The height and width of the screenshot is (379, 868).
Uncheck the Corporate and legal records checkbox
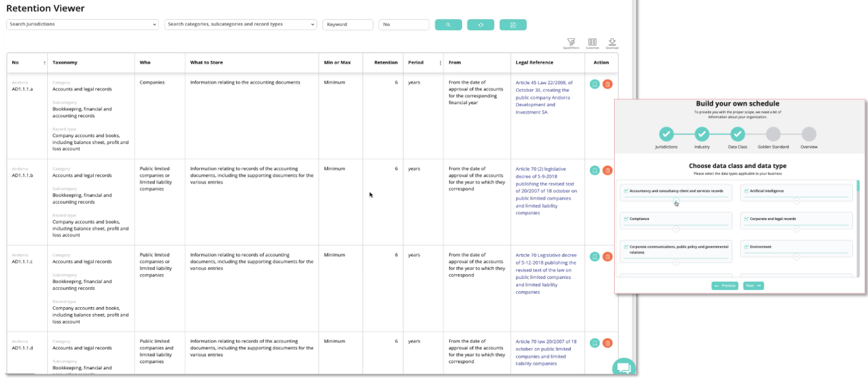click(x=746, y=219)
